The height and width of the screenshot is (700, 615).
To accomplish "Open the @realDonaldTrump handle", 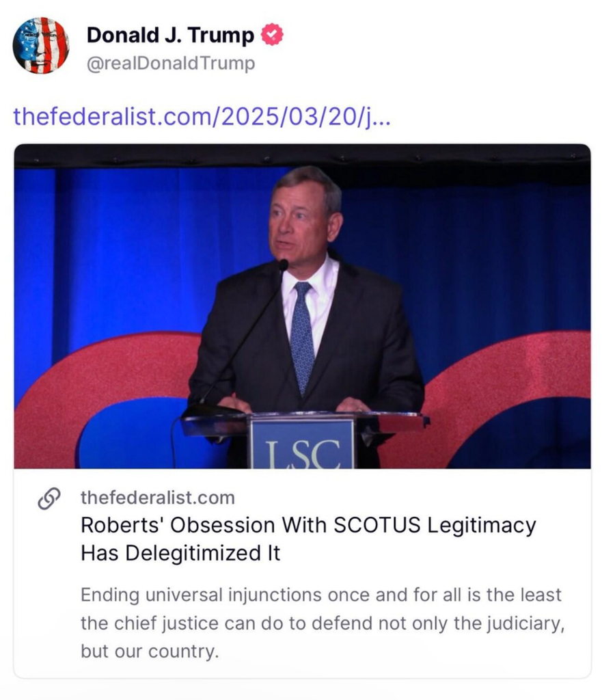I will pyautogui.click(x=171, y=64).
